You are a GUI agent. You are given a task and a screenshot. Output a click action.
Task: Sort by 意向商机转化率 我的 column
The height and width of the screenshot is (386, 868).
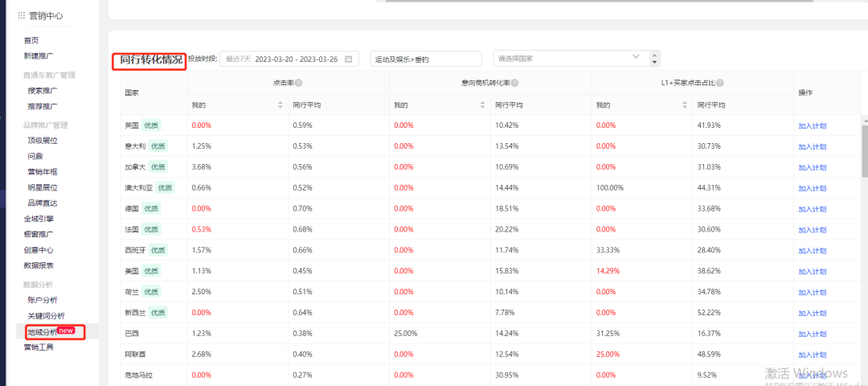coord(483,105)
